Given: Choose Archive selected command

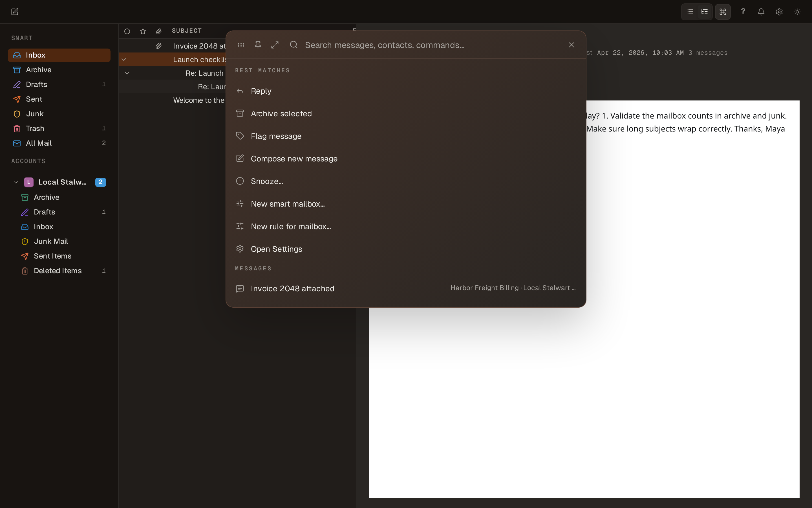Looking at the screenshot, I should click(406, 113).
